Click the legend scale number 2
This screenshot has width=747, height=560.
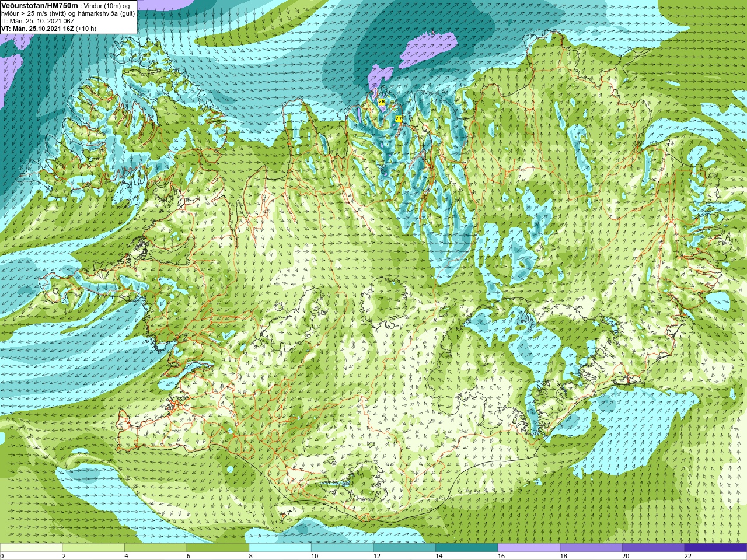click(64, 556)
